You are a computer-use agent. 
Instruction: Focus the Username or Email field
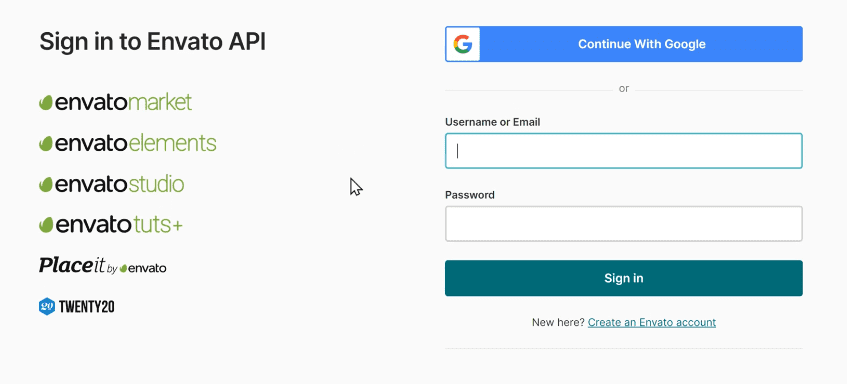(624, 151)
